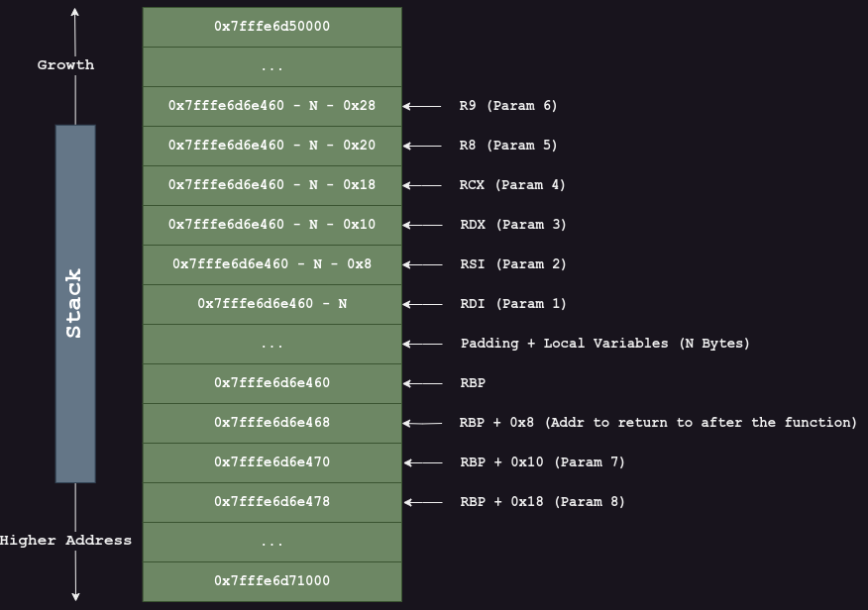Viewport: 868px width, 610px height.
Task: Click the arrow next to R8 (Param 5)
Action: pos(422,146)
